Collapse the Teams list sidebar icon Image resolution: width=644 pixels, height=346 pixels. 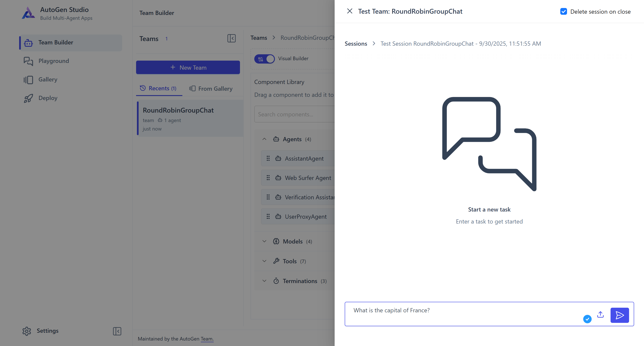point(231,39)
